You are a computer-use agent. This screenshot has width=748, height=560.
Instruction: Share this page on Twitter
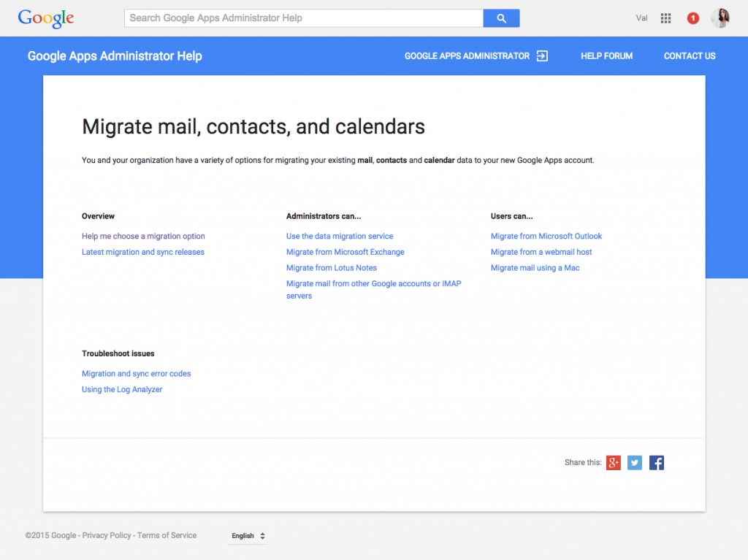coord(635,462)
